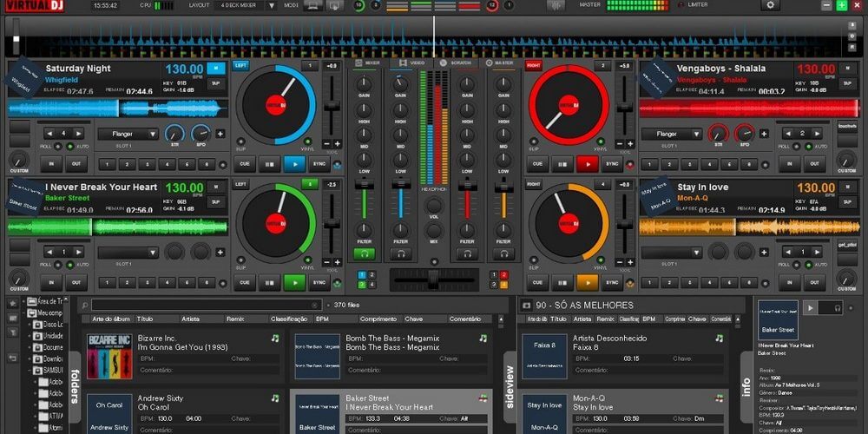Clear the search field with its X icon
This screenshot has height=434, width=868.
[x=315, y=305]
